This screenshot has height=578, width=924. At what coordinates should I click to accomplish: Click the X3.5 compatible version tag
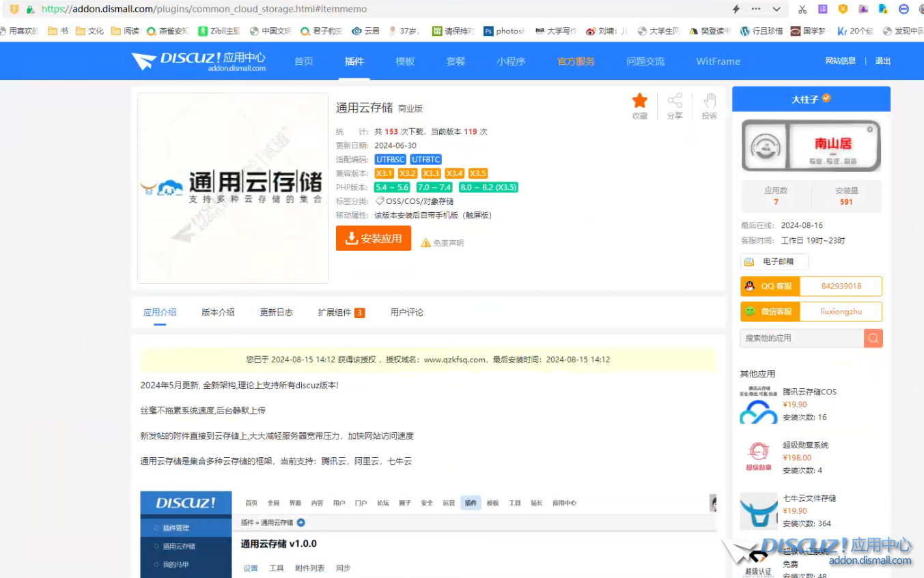point(478,173)
